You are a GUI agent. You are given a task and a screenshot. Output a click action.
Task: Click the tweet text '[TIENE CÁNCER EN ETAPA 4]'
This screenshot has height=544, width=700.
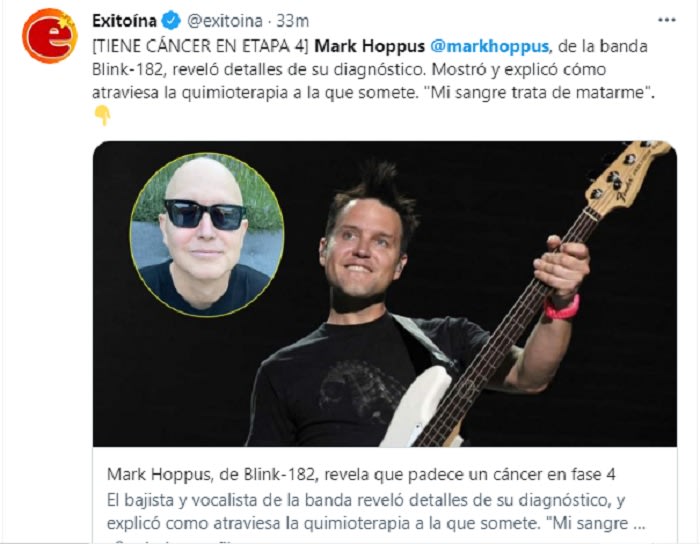click(x=200, y=46)
